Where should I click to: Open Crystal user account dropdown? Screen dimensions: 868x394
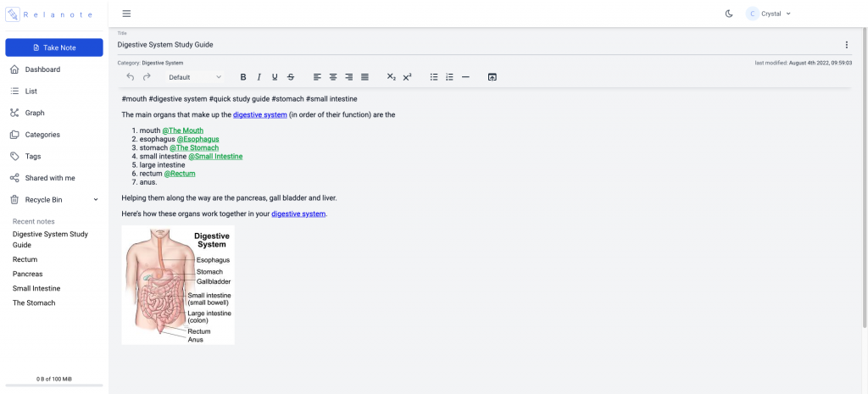click(768, 14)
